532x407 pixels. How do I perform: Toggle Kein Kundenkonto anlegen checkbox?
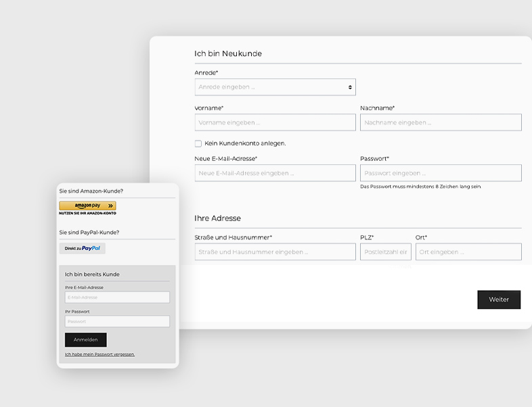click(x=198, y=143)
